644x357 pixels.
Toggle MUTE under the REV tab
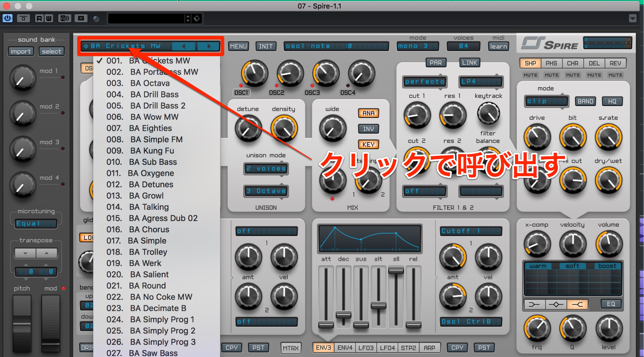pyautogui.click(x=615, y=75)
